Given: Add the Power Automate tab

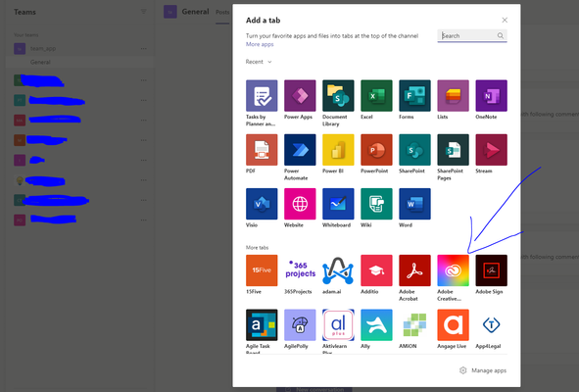Looking at the screenshot, I should (x=300, y=150).
